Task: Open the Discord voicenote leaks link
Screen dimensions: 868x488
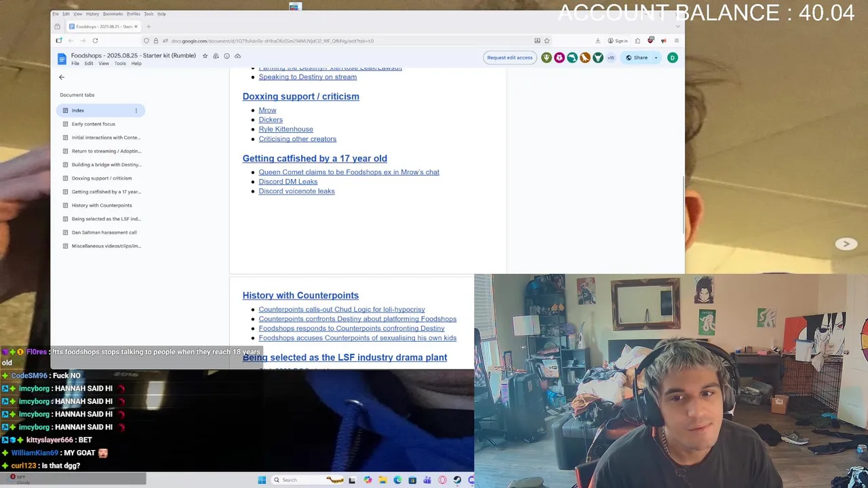Action: pos(296,191)
